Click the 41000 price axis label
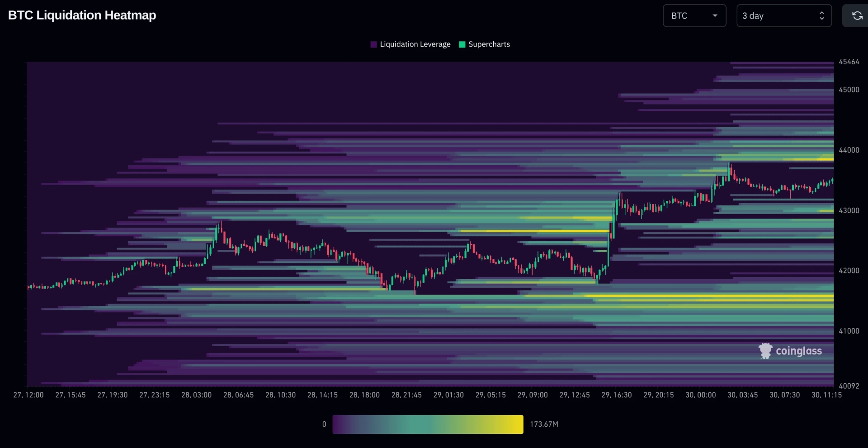The image size is (868, 448). pos(849,331)
